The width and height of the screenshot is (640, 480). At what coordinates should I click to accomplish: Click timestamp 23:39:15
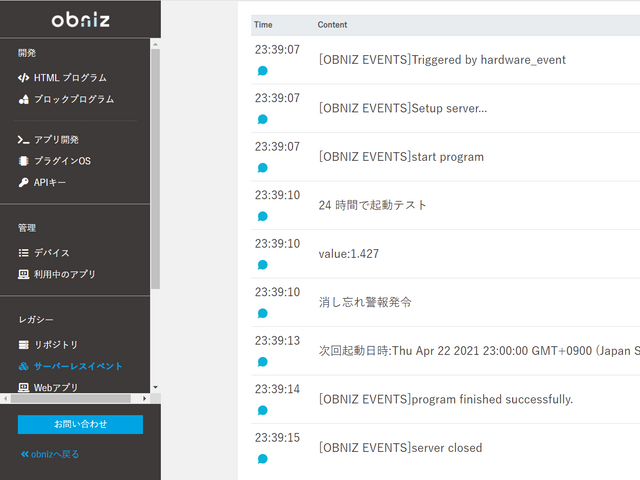pos(278,438)
